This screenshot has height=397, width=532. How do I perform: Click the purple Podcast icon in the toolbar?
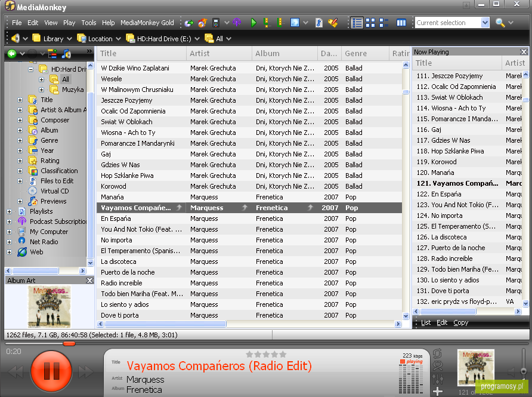click(237, 23)
